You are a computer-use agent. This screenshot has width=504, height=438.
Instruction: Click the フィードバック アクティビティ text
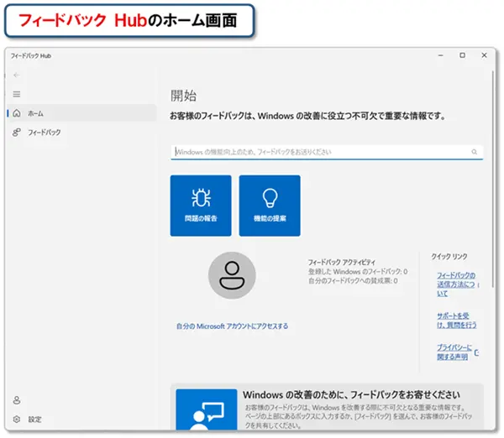[x=342, y=262]
